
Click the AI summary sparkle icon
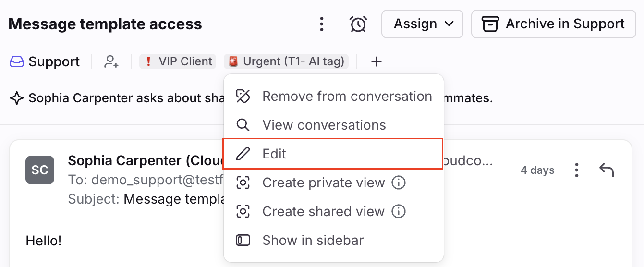point(17,98)
